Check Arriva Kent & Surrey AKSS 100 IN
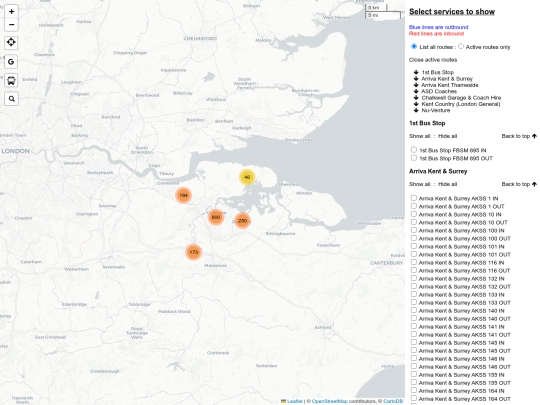The image size is (540, 405). pyautogui.click(x=414, y=230)
